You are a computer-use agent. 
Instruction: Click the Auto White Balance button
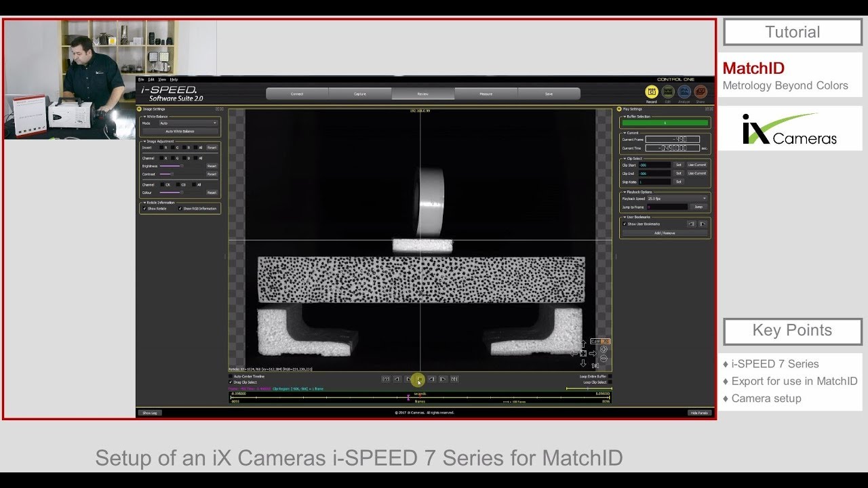[x=180, y=131]
